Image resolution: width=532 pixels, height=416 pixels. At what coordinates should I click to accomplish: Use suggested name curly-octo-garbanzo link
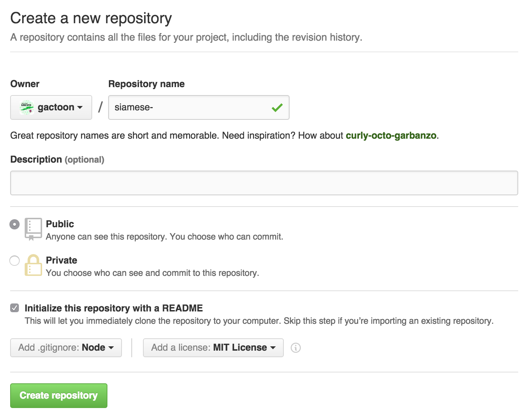tap(391, 136)
